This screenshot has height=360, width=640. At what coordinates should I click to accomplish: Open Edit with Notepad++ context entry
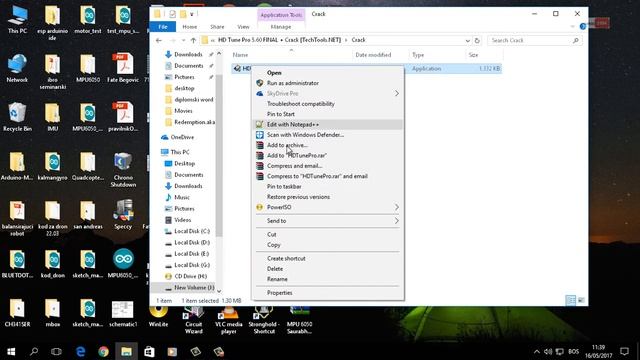(x=328, y=124)
